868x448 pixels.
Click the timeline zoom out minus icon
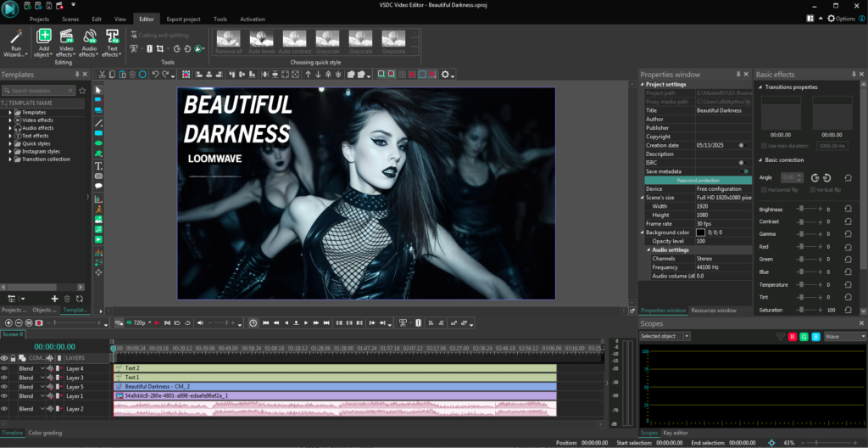pyautogui.click(x=19, y=322)
